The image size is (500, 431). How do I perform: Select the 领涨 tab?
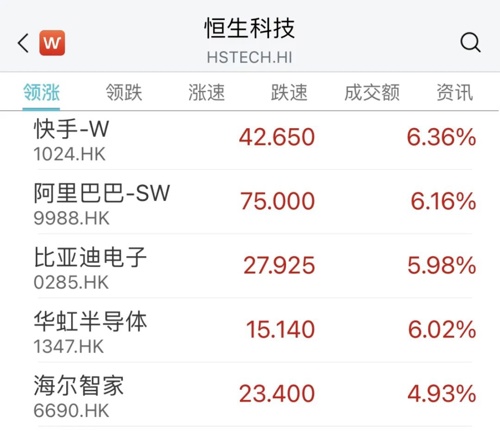click(41, 92)
